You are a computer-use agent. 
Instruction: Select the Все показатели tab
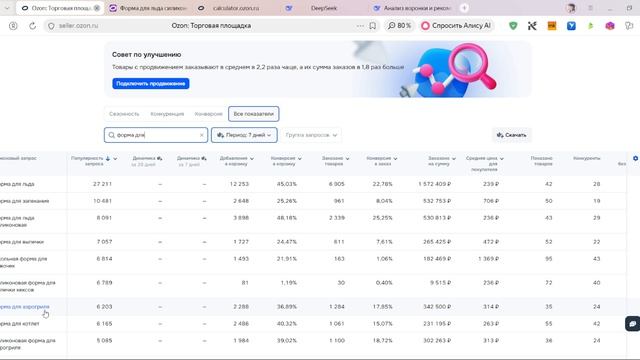coord(253,114)
